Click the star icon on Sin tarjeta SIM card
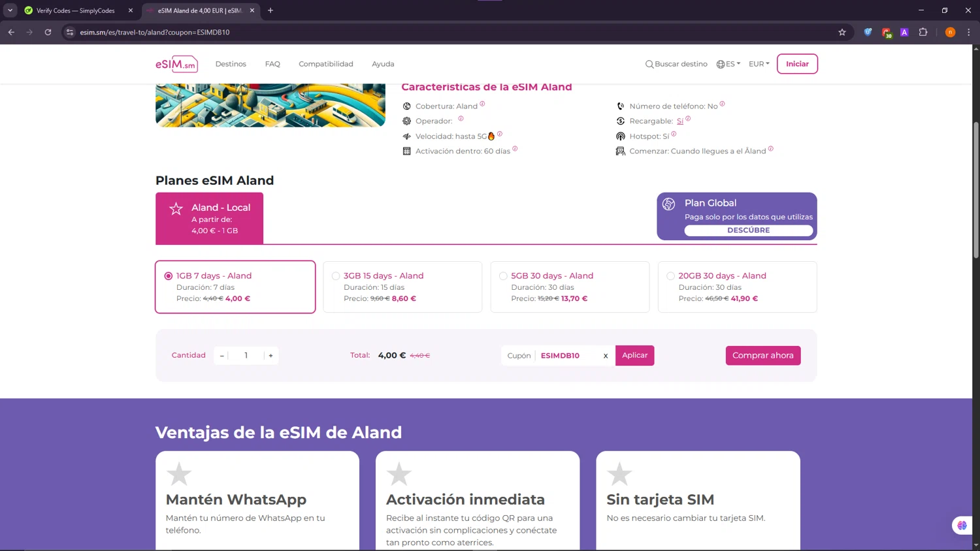 pos(619,475)
